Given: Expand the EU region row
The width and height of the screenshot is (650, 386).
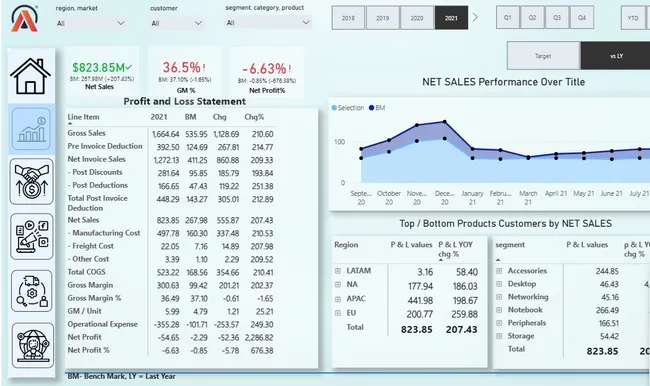Looking at the screenshot, I should (x=338, y=313).
